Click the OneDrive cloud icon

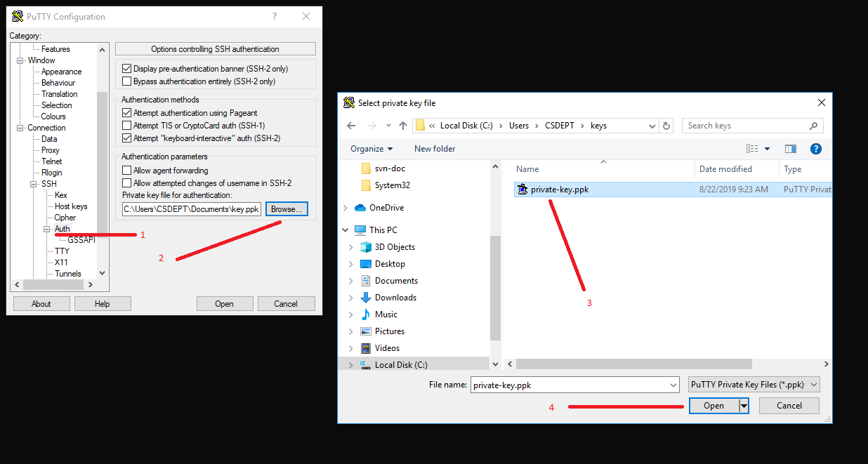[360, 208]
